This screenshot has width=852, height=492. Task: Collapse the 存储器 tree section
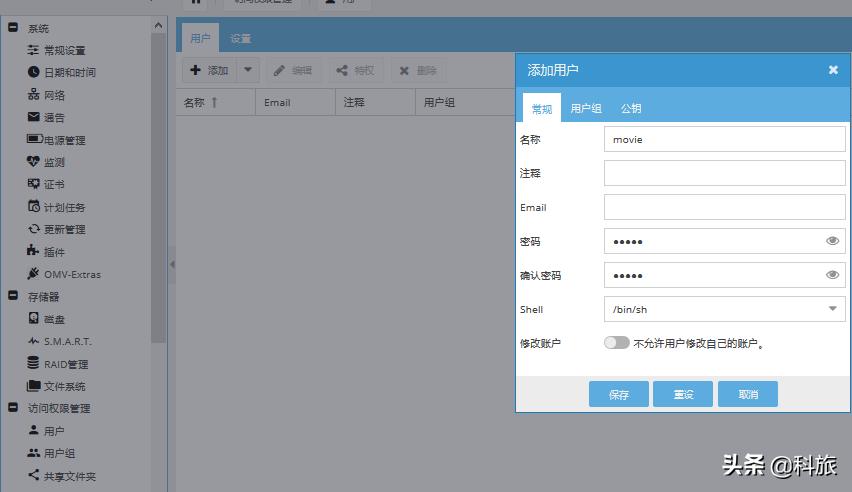[x=13, y=296]
